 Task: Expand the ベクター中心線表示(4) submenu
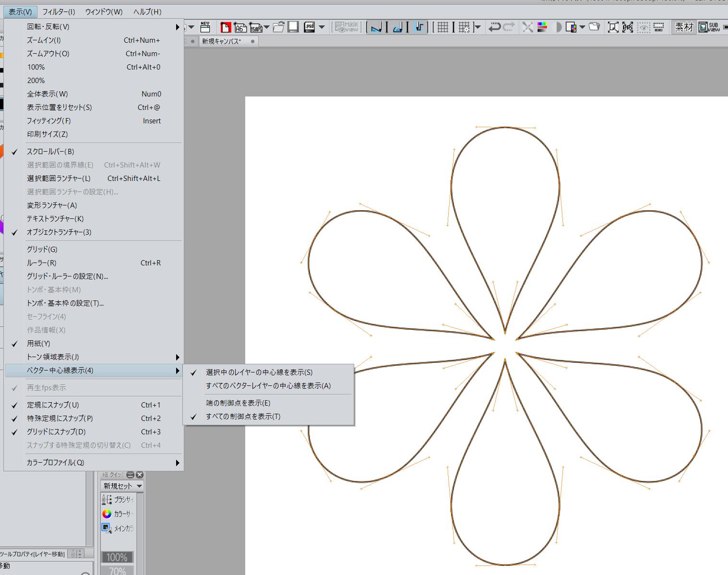94,371
